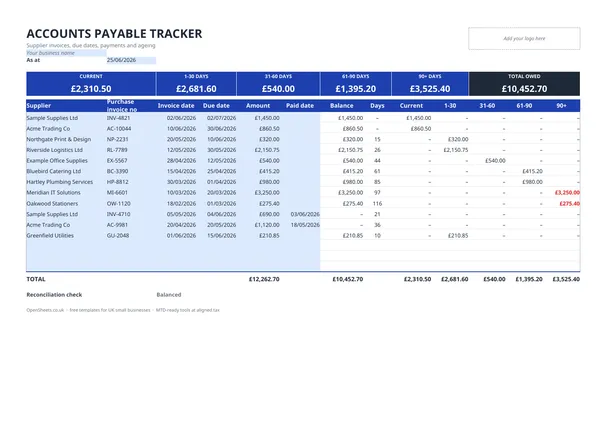
Task: Click the Days value 116
Action: coord(377,204)
